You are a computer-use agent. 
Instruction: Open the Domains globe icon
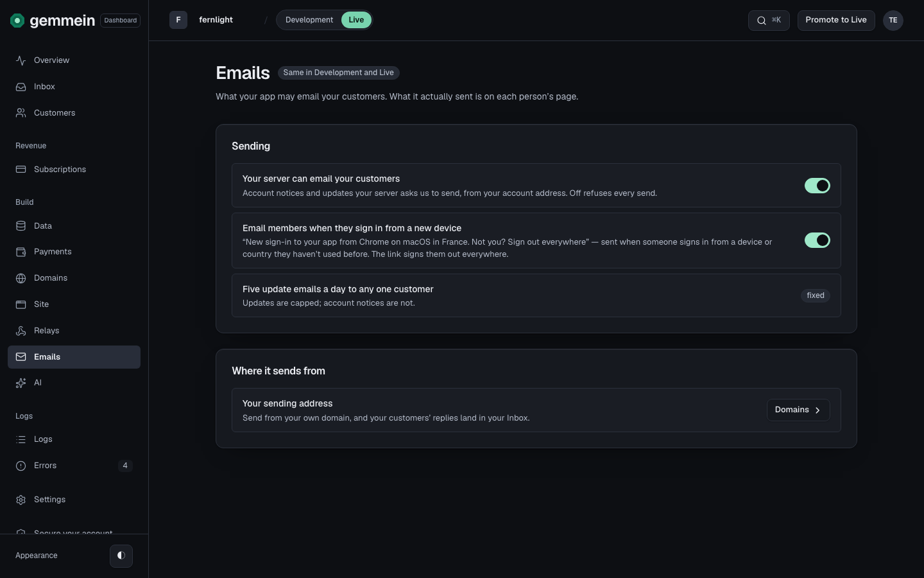pos(21,278)
